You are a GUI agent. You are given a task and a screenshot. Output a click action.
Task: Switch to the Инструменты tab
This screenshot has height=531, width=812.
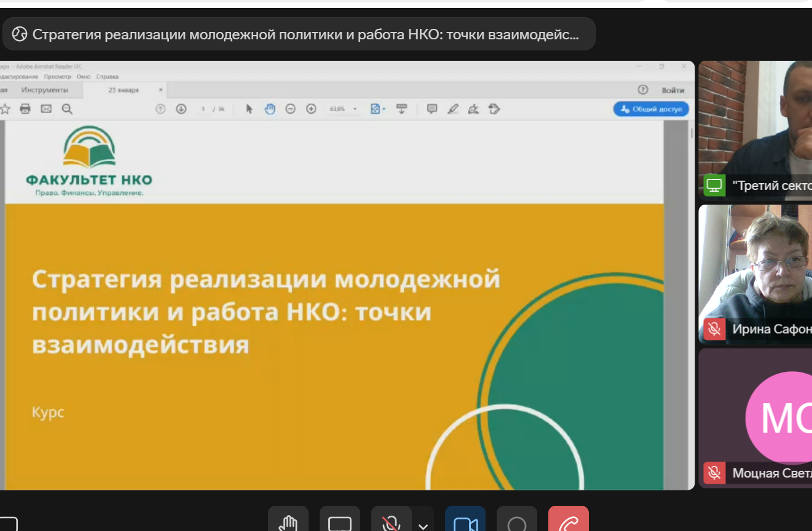point(45,90)
